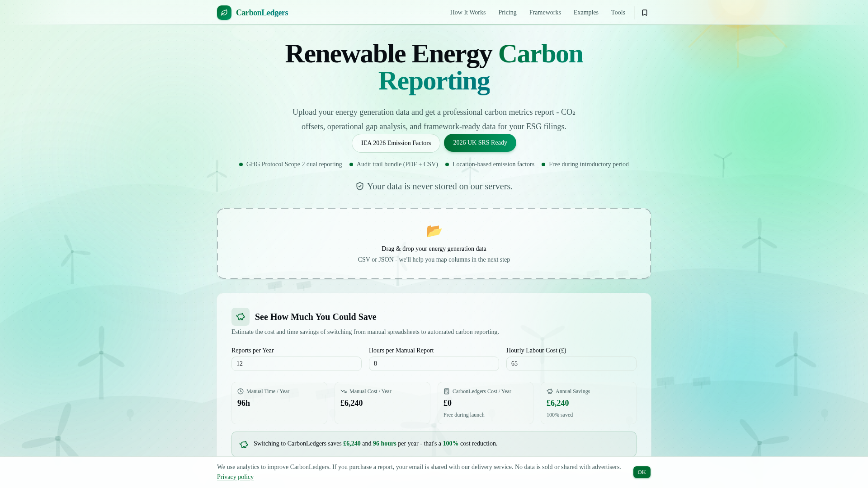Select Pricing in the navigation
Image resolution: width=868 pixels, height=488 pixels.
coord(507,12)
